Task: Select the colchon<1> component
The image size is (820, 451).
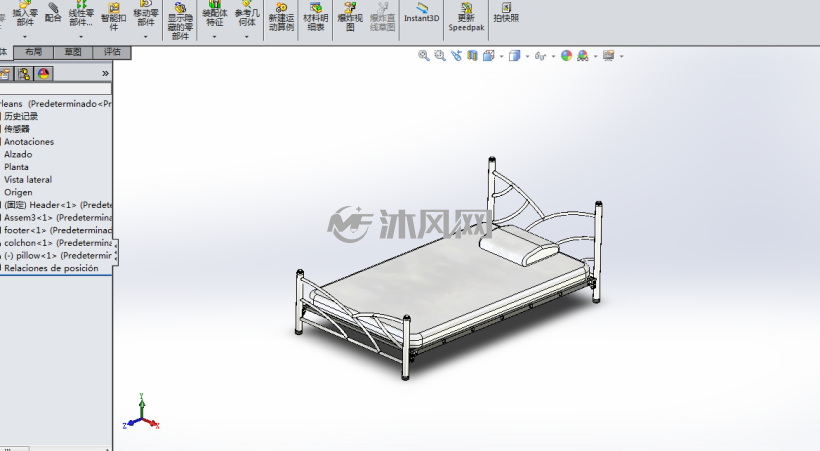Action: pyautogui.click(x=56, y=243)
